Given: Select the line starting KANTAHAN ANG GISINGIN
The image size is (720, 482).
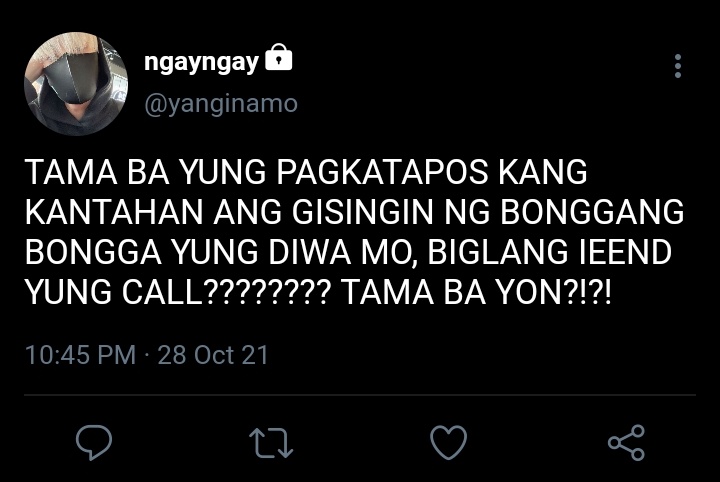Looking at the screenshot, I should pyautogui.click(x=354, y=213).
